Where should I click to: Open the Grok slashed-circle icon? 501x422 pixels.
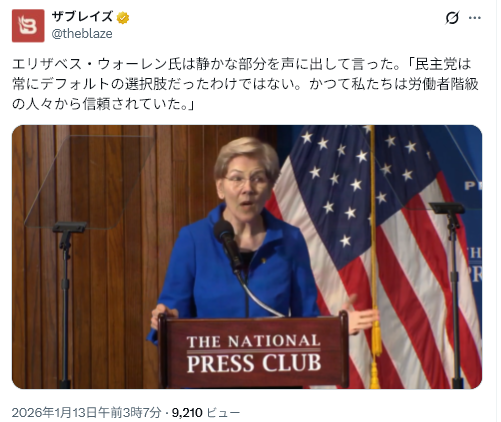pyautogui.click(x=452, y=18)
